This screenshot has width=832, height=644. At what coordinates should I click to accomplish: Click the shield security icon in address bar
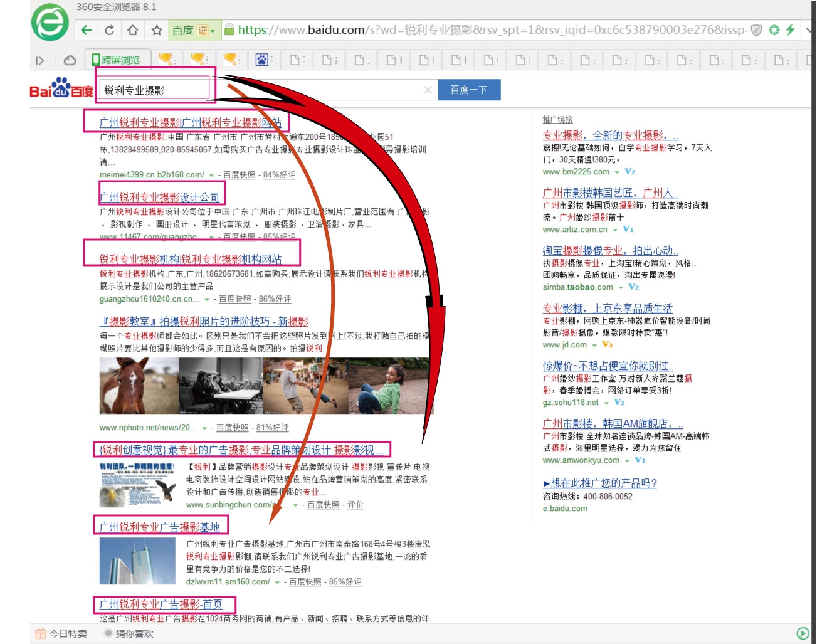click(x=757, y=29)
